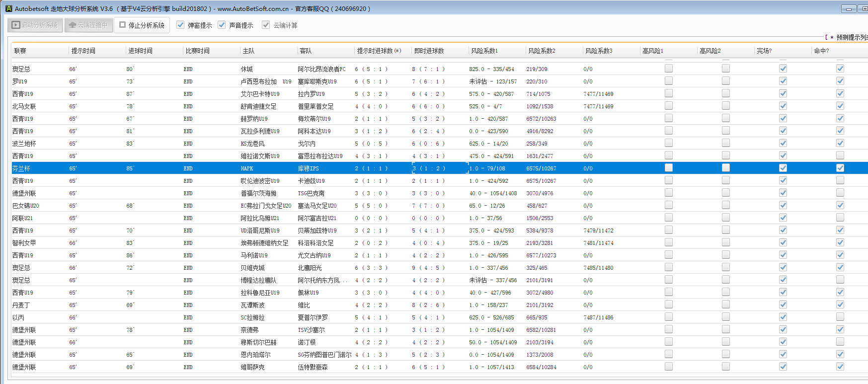
Task: Click the 主队 column header
Action: pyautogui.click(x=248, y=51)
